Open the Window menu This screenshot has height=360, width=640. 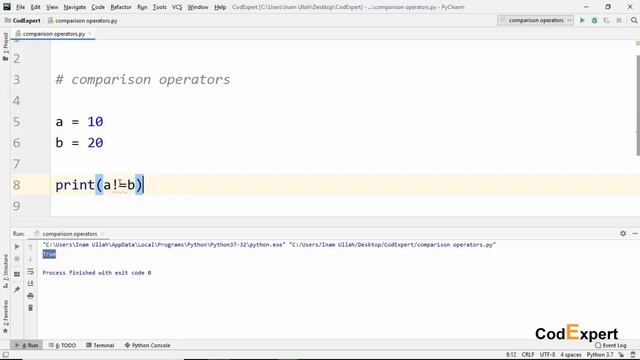(198, 7)
